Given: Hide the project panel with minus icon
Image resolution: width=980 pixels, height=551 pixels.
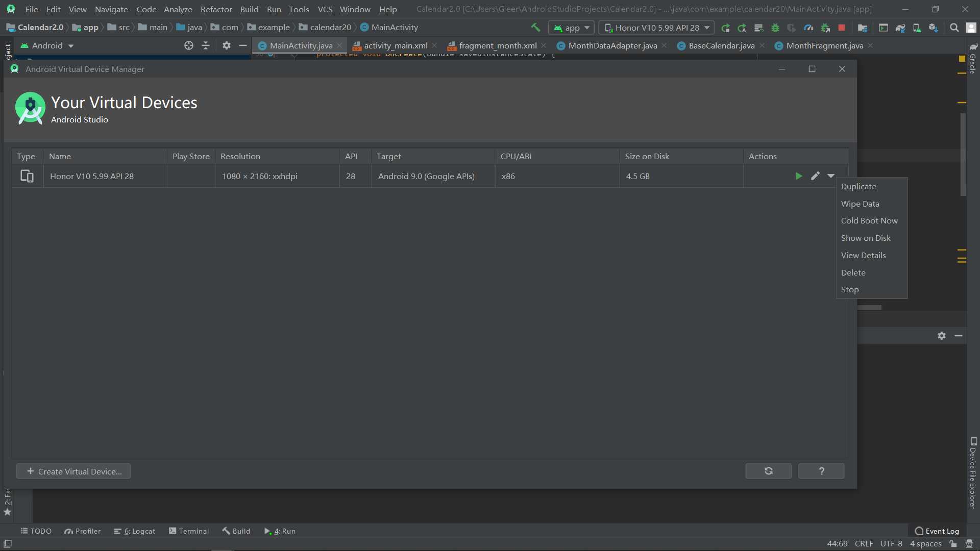Looking at the screenshot, I should pos(243,45).
